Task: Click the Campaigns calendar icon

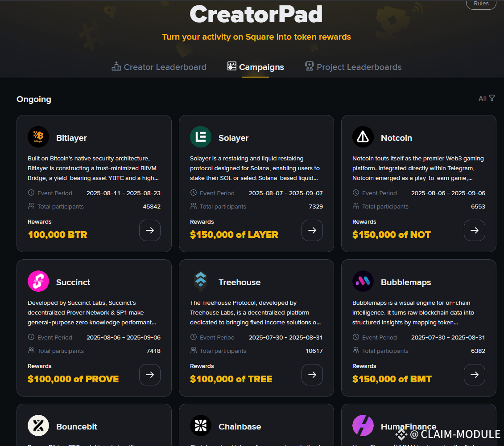Action: click(232, 66)
